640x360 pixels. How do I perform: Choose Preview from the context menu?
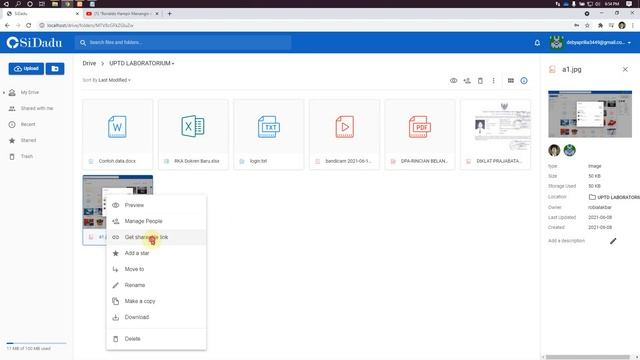click(x=156, y=205)
